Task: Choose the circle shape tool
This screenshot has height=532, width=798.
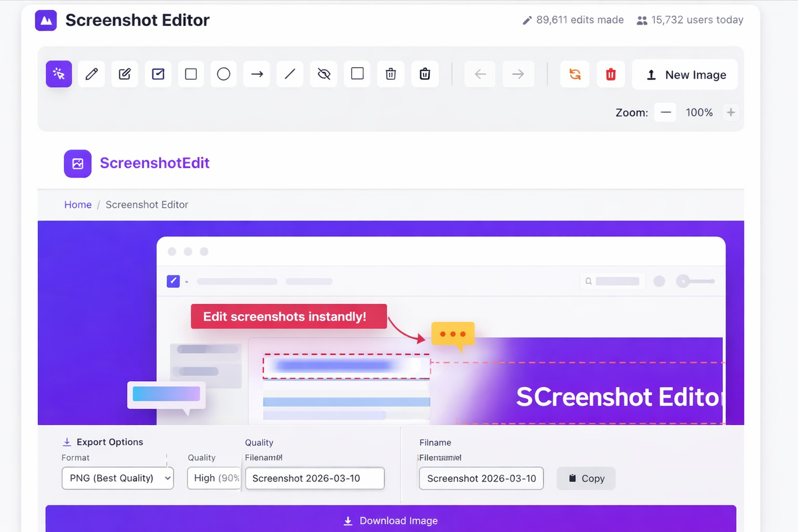Action: point(224,74)
